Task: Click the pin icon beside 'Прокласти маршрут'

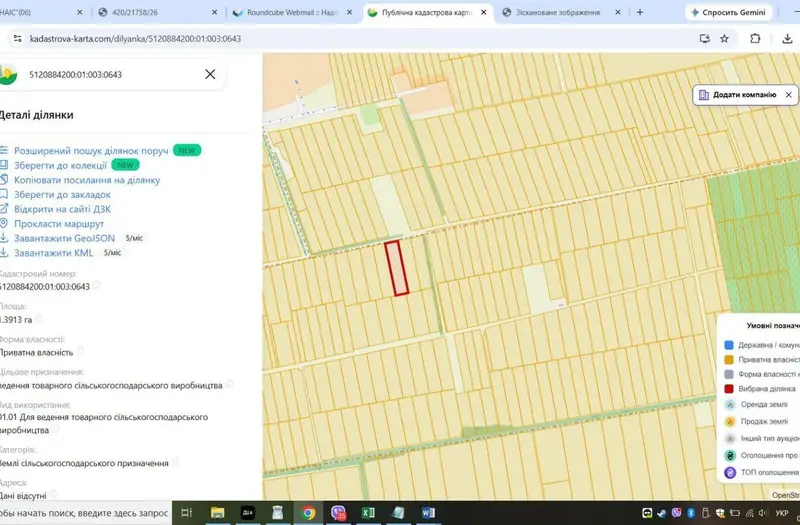Action: tap(4, 223)
